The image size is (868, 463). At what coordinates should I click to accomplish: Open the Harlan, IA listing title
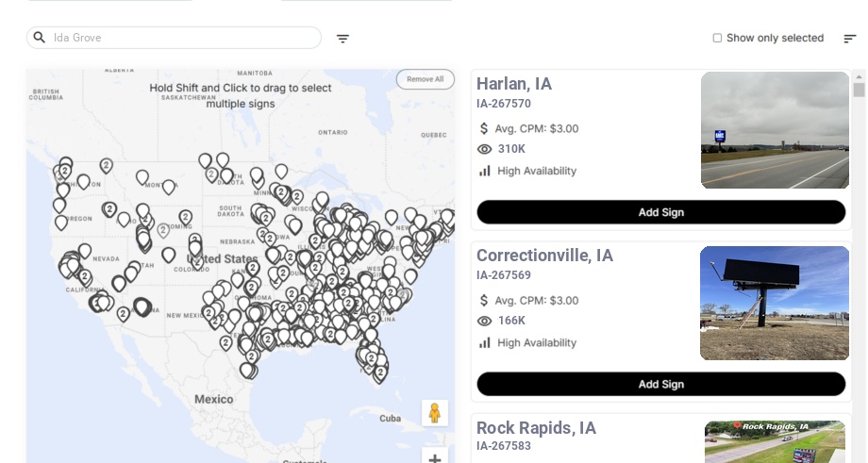514,84
